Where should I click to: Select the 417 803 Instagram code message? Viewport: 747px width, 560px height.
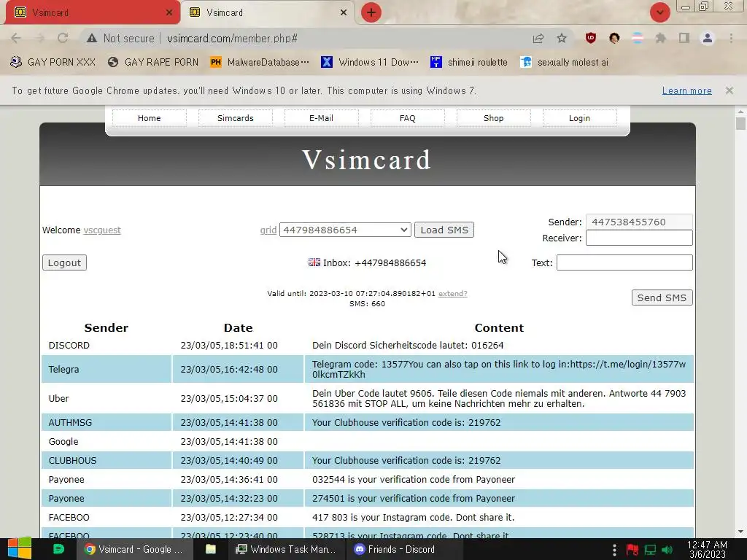point(499,517)
